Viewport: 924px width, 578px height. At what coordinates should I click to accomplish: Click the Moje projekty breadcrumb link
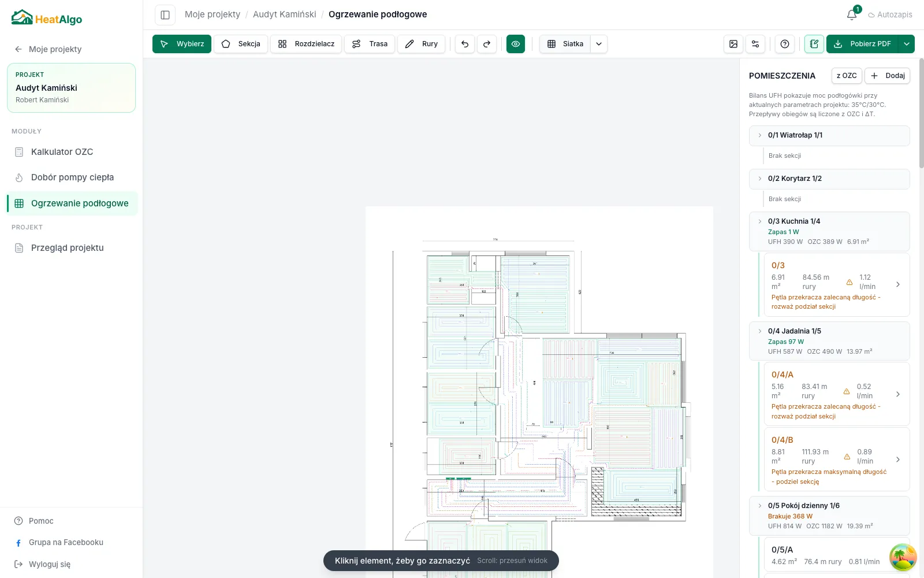pyautogui.click(x=213, y=14)
